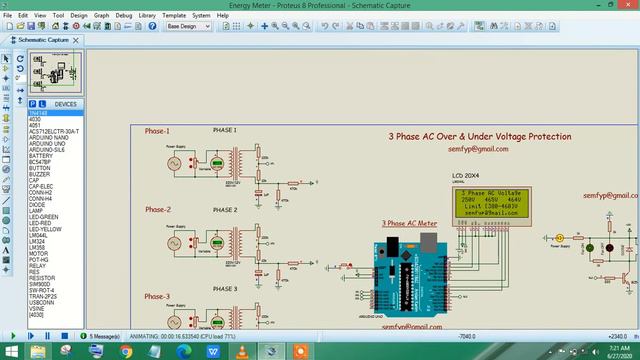This screenshot has height=360, width=640.
Task: Click the Rotate Anti-clockwise icon
Action: (x=20, y=69)
